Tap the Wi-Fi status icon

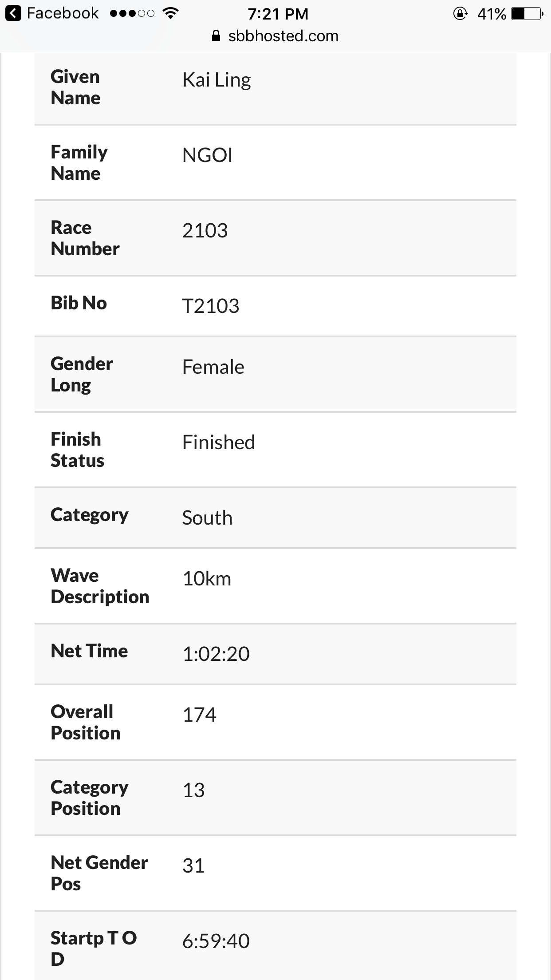click(x=170, y=13)
